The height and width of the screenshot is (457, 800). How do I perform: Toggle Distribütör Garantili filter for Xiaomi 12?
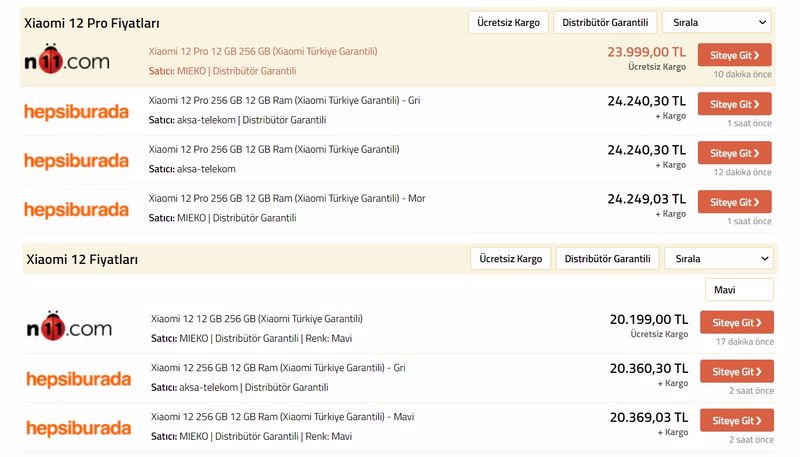[607, 259]
